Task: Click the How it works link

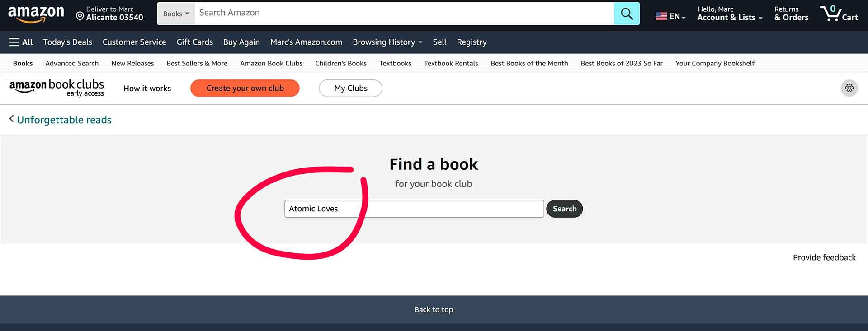Action: (x=147, y=88)
